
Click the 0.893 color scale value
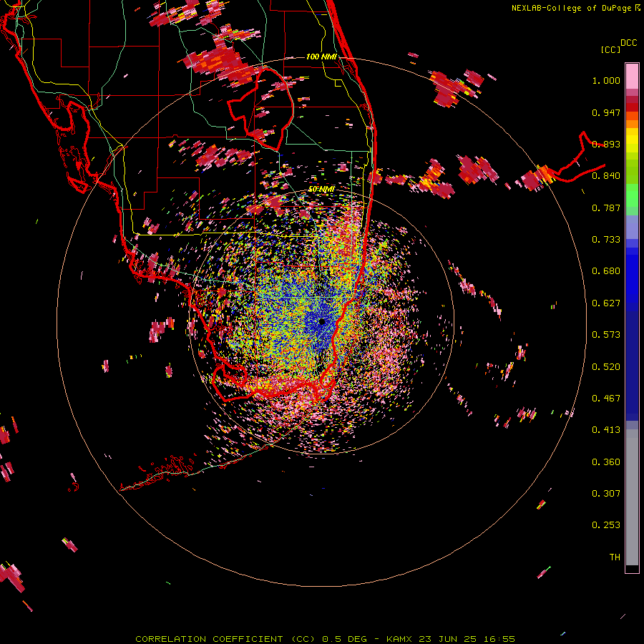tap(606, 144)
